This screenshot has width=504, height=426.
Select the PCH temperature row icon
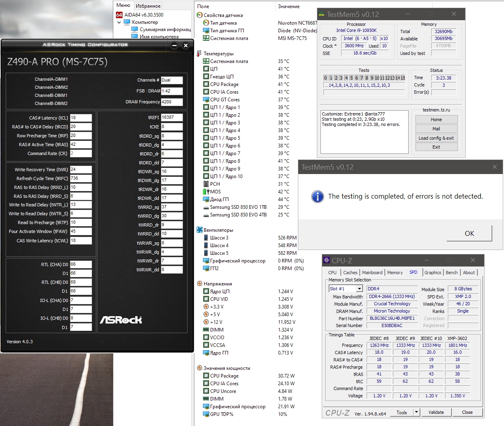coord(206,184)
